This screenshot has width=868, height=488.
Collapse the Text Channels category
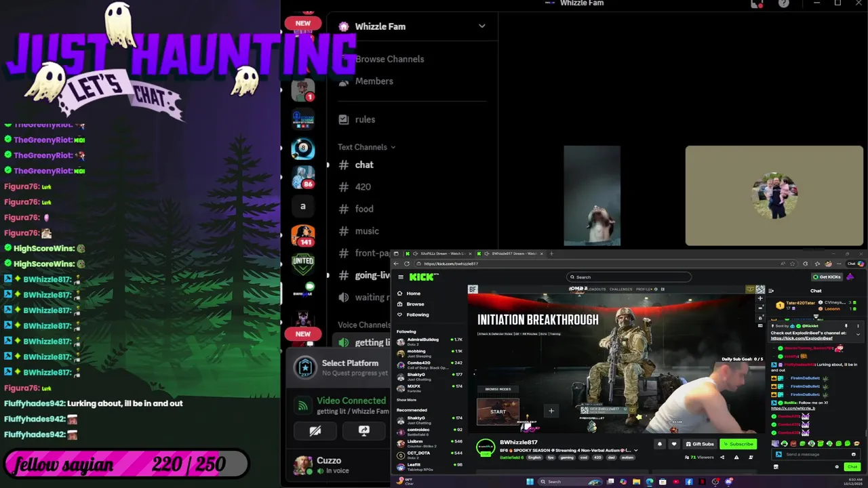[x=367, y=147]
